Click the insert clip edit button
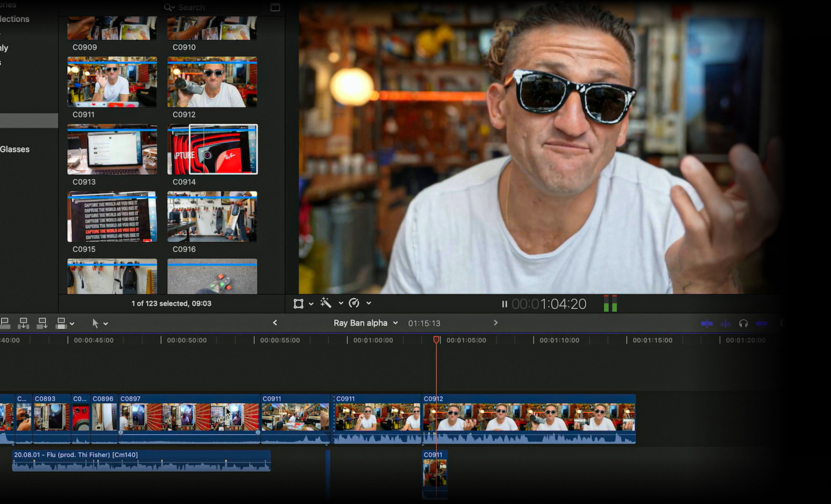Screen dimensions: 831x504 coord(23,323)
